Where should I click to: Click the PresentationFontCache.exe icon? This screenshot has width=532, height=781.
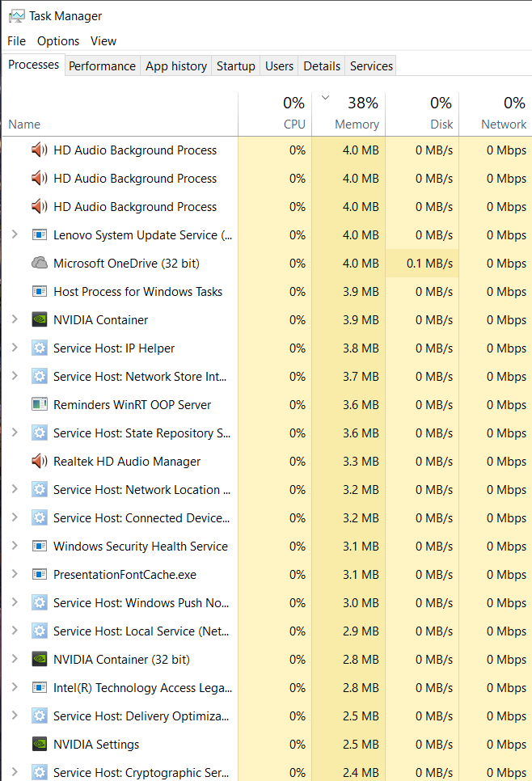40,574
